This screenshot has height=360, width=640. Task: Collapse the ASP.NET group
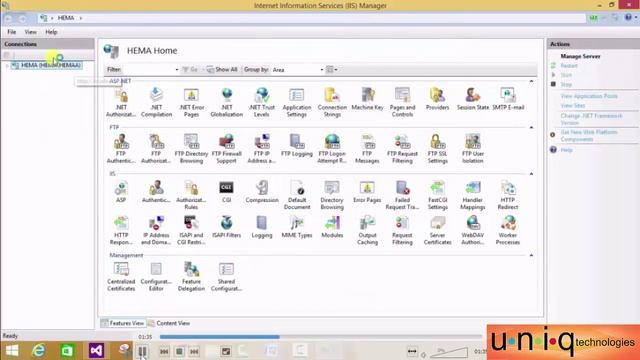(531, 81)
